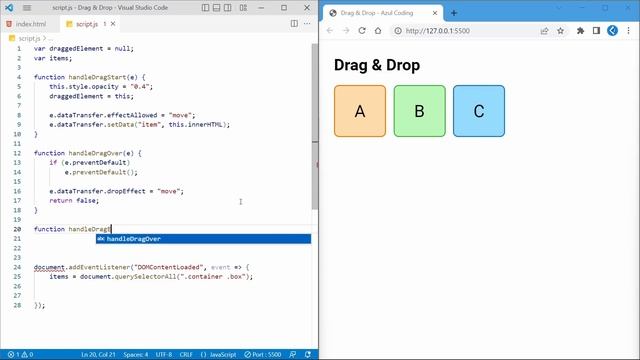Click browser back arrow
Viewport: 640px width, 360px height.
coord(330,31)
